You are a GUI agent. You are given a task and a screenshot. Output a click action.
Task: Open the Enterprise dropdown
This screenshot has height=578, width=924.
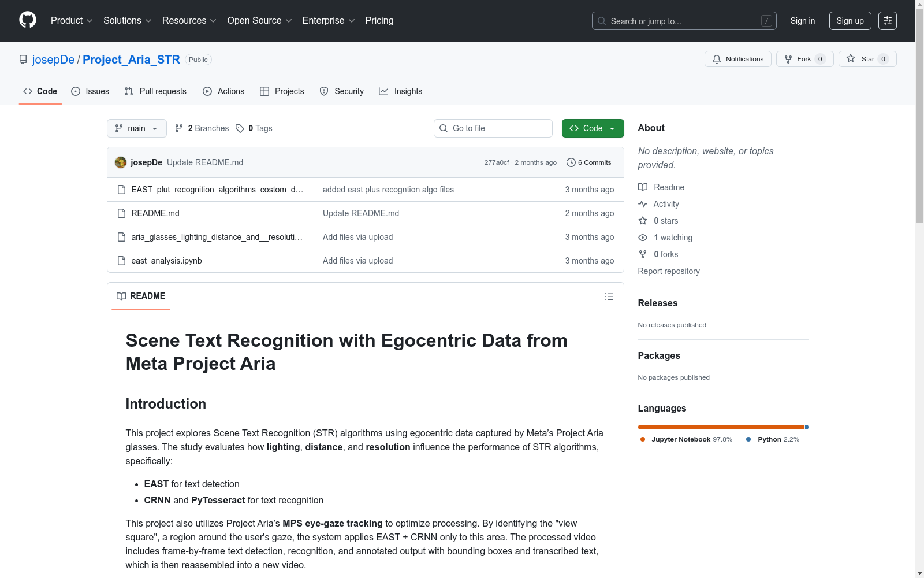coord(329,21)
